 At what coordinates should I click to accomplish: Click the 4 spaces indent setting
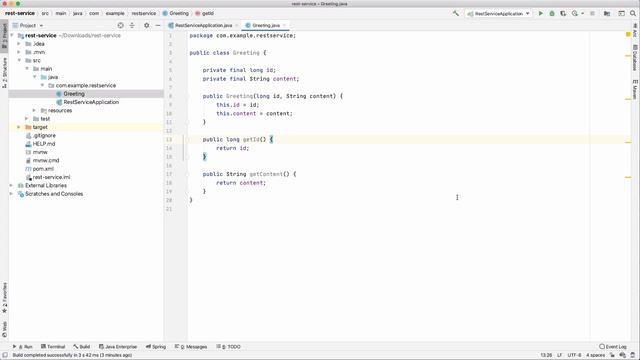pos(596,355)
